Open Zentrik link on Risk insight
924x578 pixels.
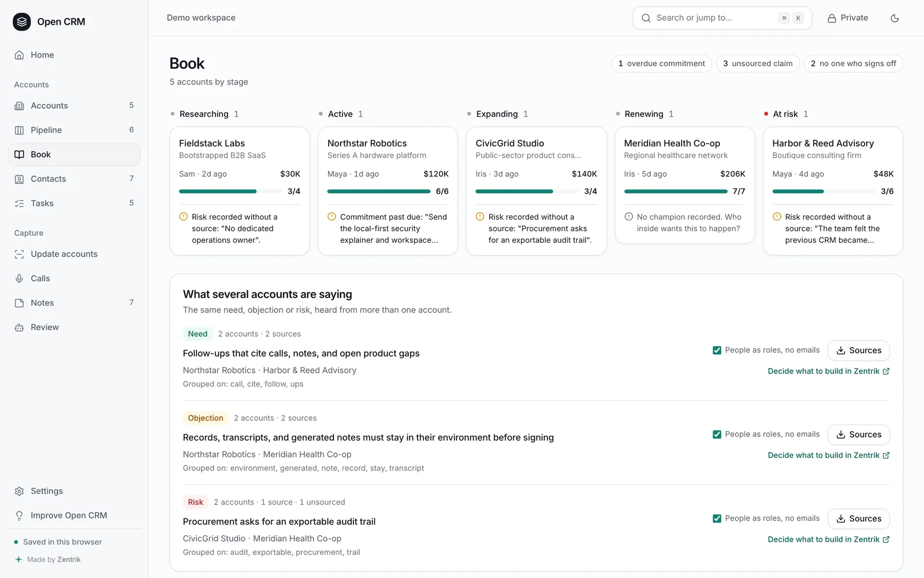[x=829, y=539]
